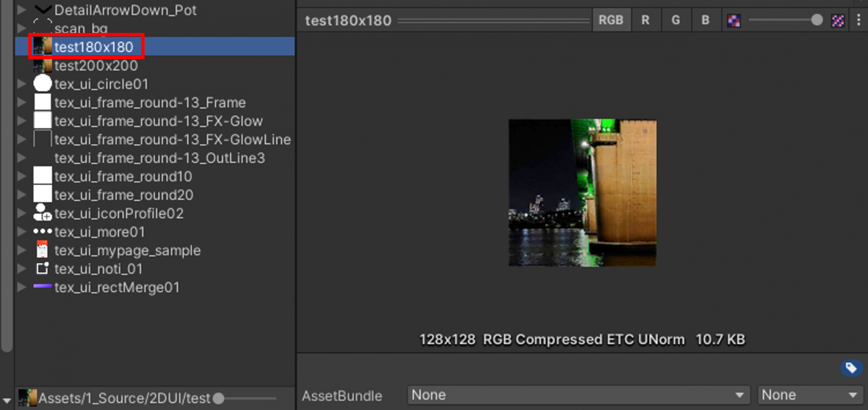Expand the DetailArrowDown_Pot asset
868x410 pixels.
coord(21,9)
